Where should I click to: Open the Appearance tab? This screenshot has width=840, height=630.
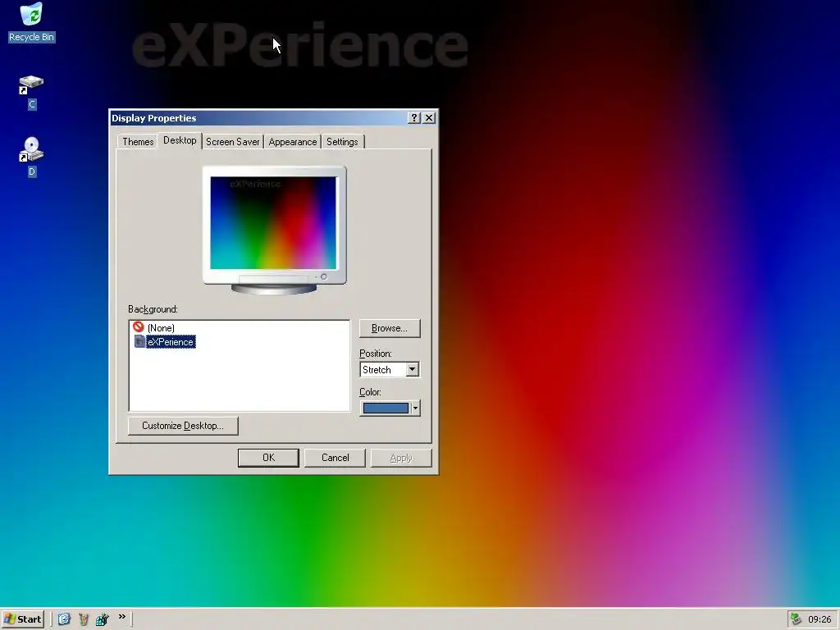293,142
